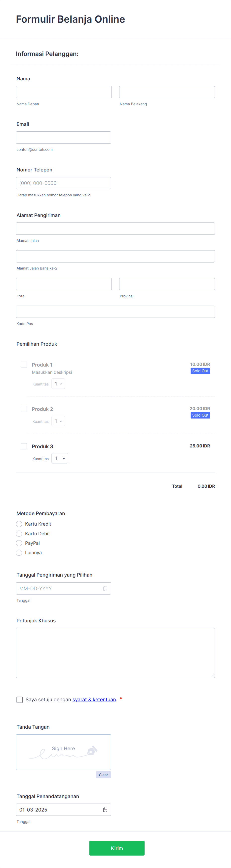Image resolution: width=231 pixels, height=868 pixels.
Task: Choose Lainnya payment option
Action: (x=19, y=552)
